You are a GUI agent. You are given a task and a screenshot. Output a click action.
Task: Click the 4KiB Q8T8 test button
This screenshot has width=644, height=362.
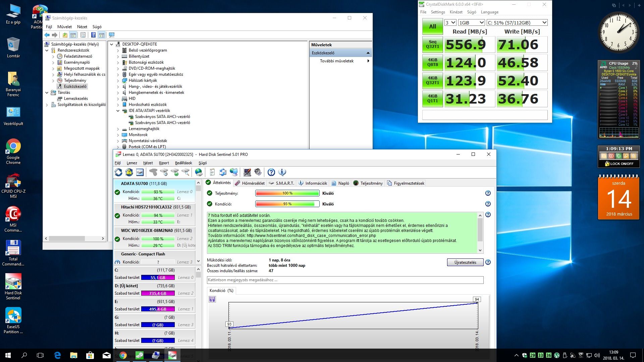[433, 63]
